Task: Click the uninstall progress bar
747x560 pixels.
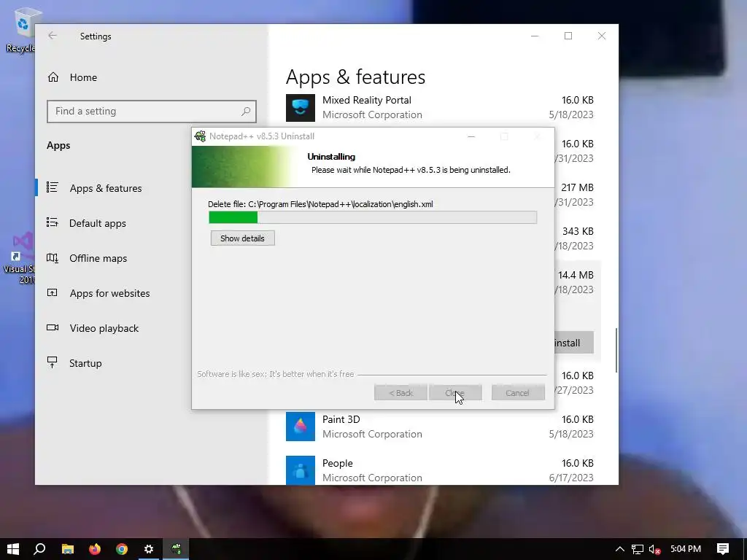Action: 373,217
